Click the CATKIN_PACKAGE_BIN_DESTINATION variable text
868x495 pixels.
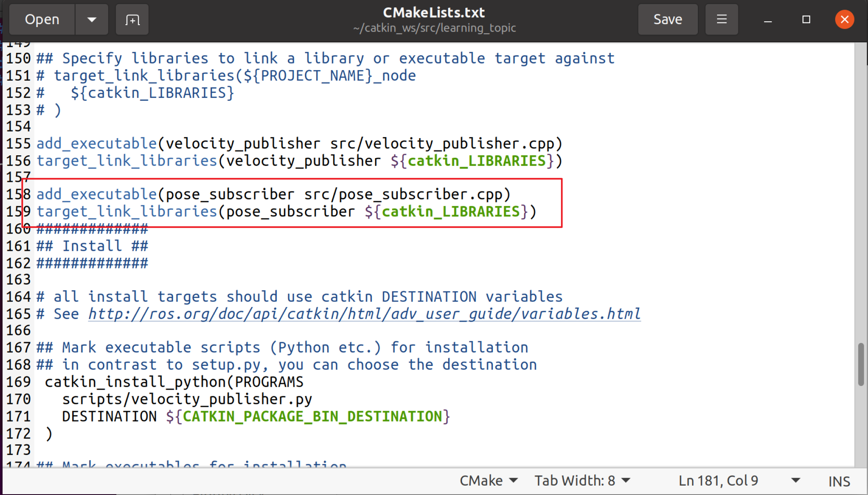click(312, 416)
